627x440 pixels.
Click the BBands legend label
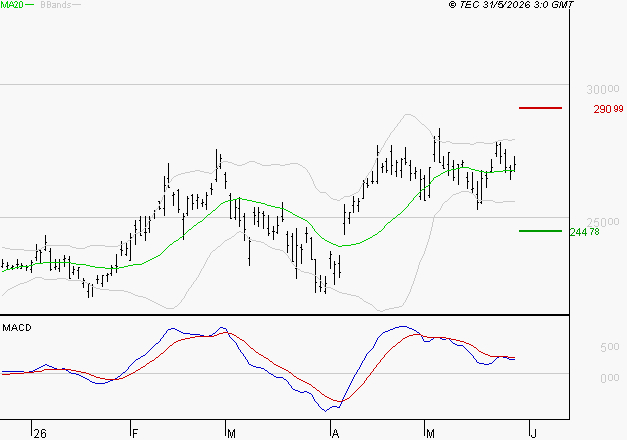56,5
